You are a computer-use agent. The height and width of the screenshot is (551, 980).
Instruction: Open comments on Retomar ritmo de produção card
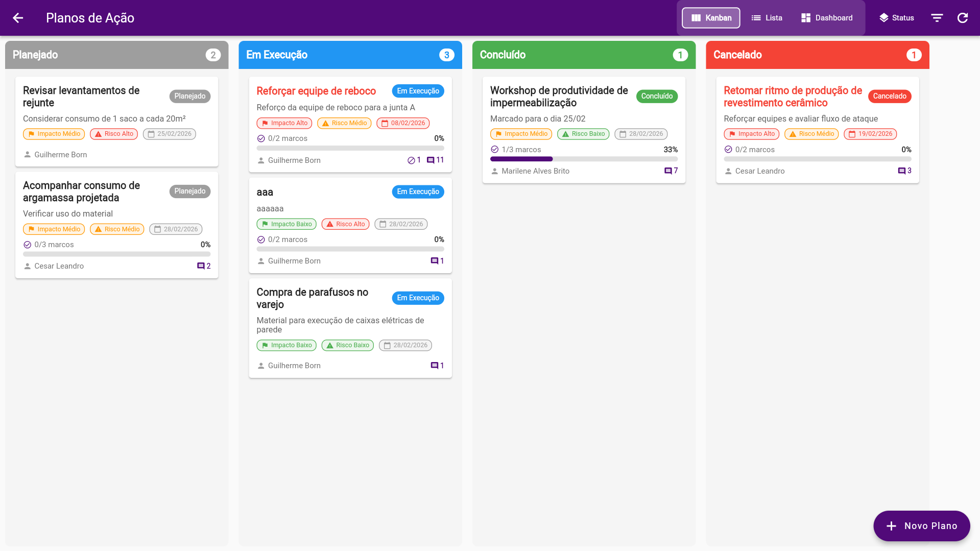904,171
